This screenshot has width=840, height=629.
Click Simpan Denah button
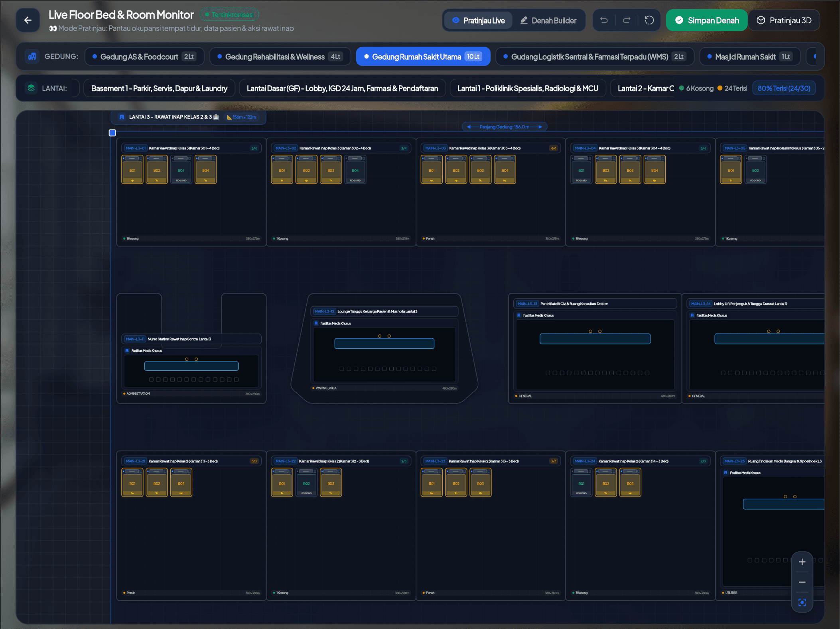[707, 20]
